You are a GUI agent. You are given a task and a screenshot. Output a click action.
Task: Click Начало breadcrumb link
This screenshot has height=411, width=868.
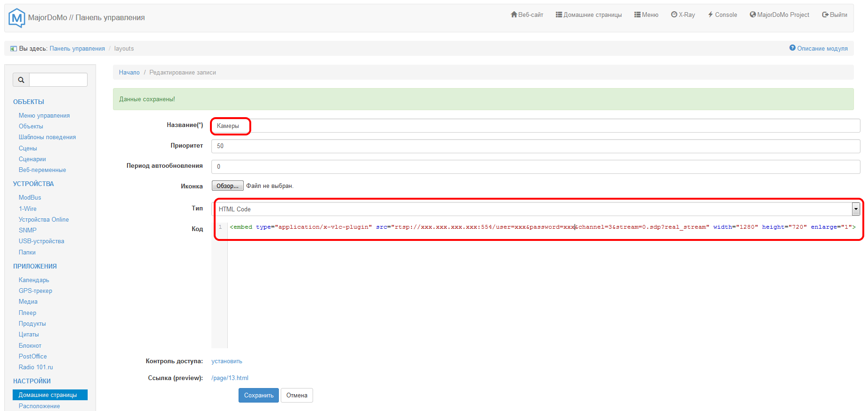click(x=129, y=73)
